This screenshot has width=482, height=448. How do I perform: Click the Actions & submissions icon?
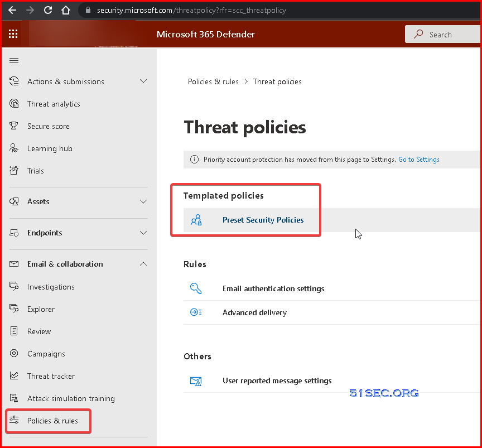[14, 81]
